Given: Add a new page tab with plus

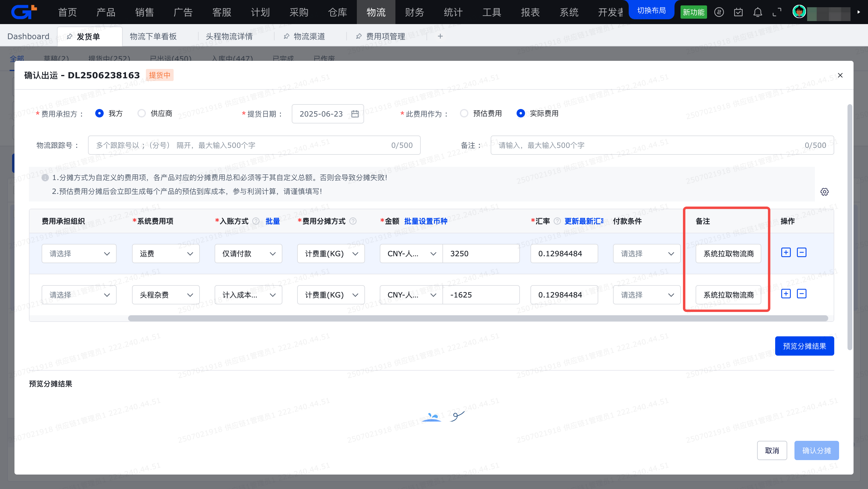Looking at the screenshot, I should [x=440, y=36].
